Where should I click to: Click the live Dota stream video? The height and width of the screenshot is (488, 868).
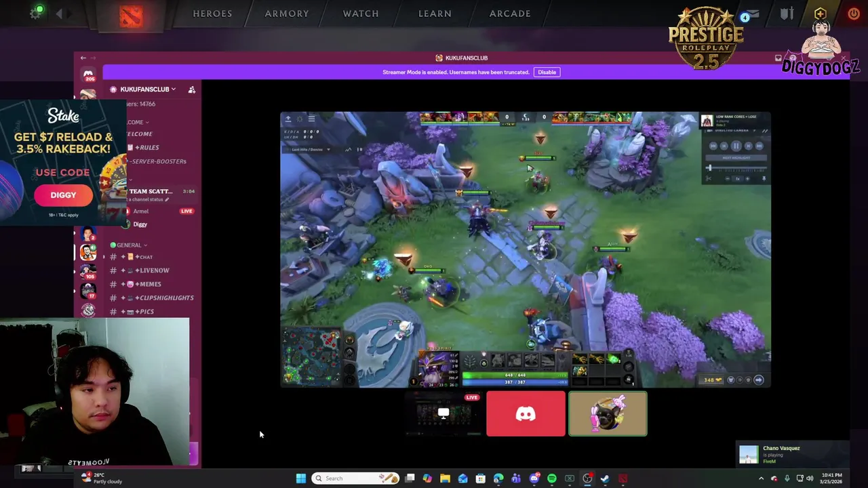[x=526, y=249]
